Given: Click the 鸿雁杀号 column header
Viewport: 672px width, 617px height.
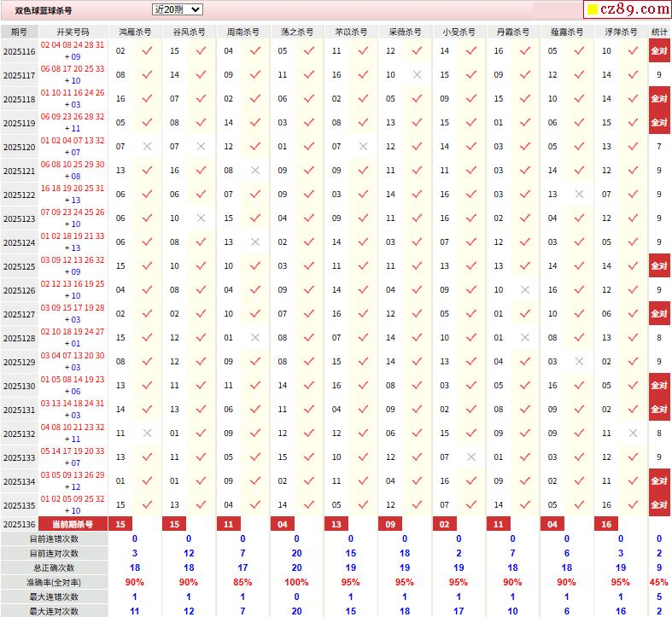Looking at the screenshot, I should [135, 32].
